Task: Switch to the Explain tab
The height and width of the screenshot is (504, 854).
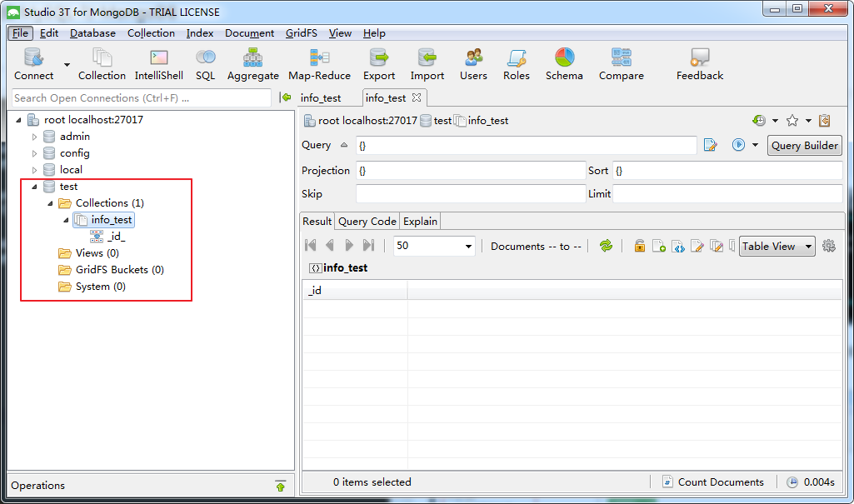Action: click(420, 222)
